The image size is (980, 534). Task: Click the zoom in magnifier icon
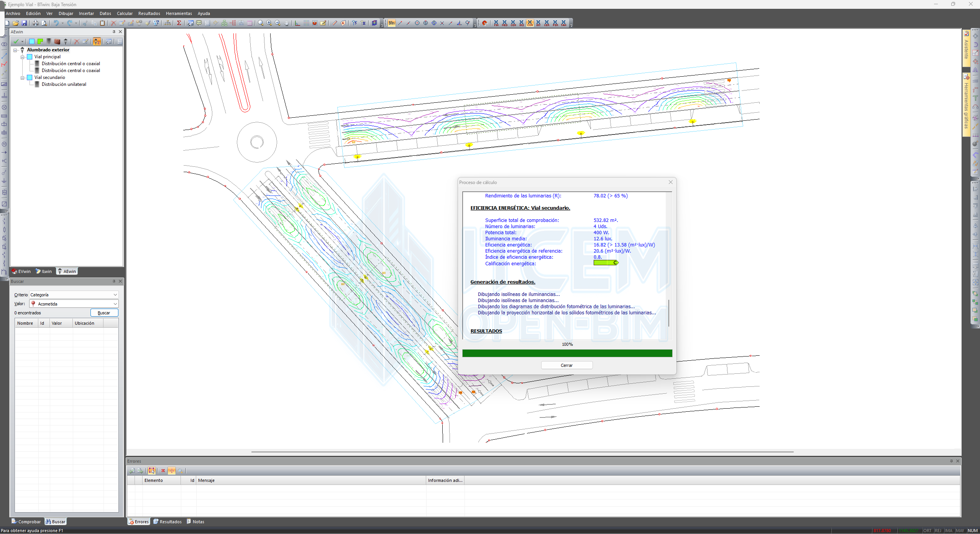269,23
